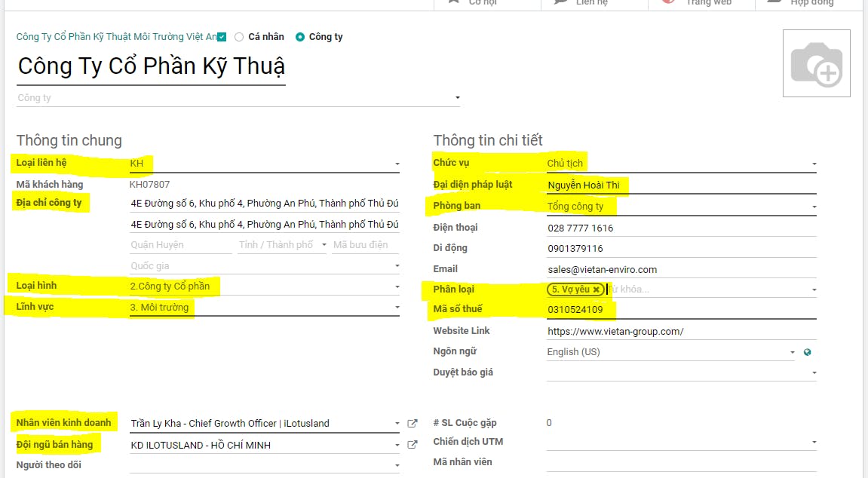This screenshot has height=478, width=868.
Task: Click the Thông tin chung heading
Action: (69, 140)
